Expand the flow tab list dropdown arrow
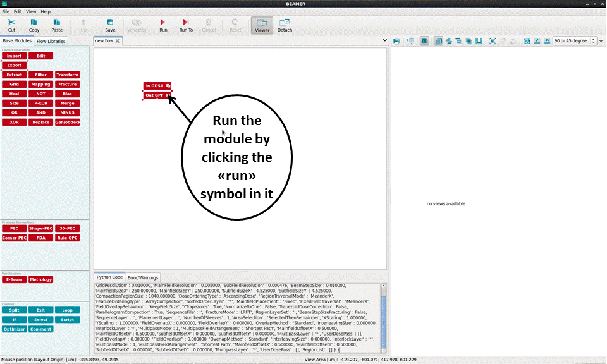This screenshot has height=364, width=607. (x=385, y=40)
